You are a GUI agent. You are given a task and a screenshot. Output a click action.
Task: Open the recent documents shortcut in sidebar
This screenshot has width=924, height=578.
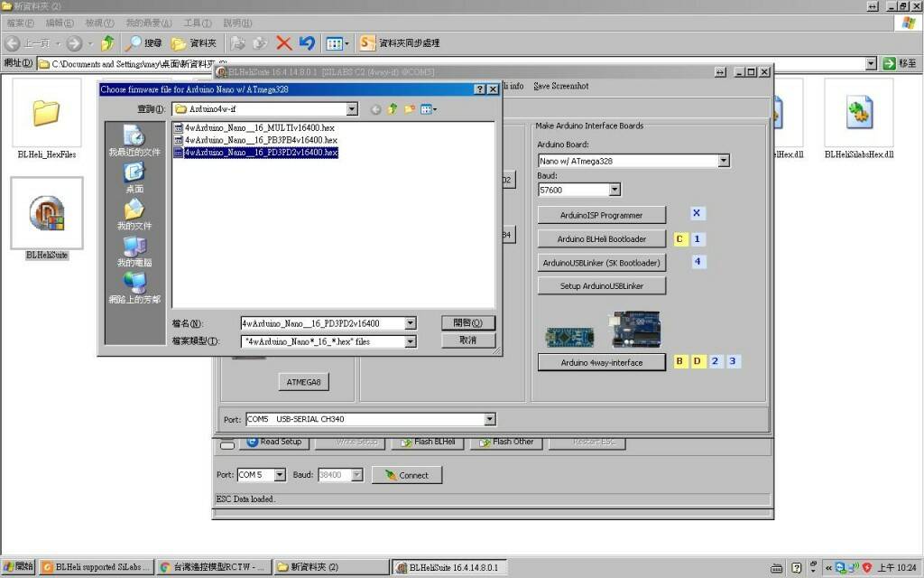coord(134,140)
